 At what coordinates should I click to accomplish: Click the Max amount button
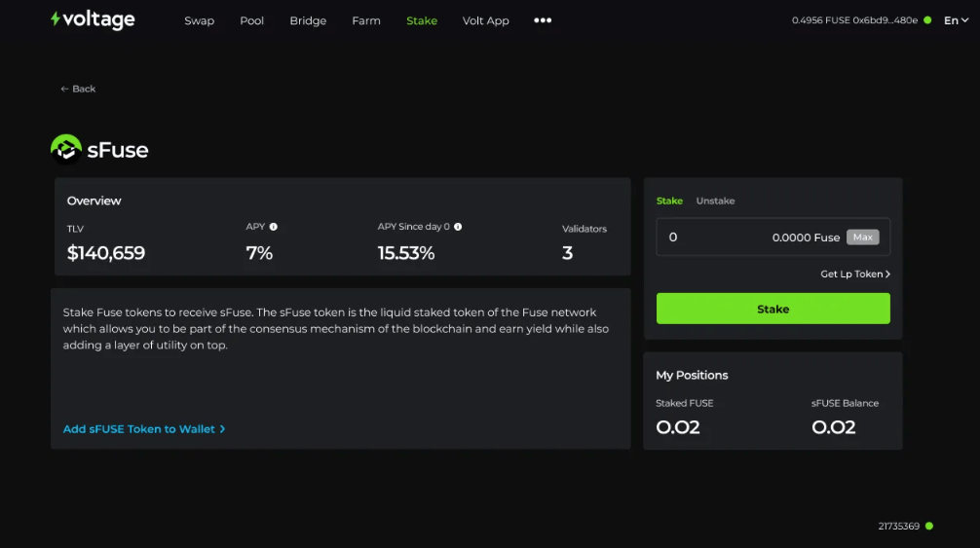click(x=862, y=237)
